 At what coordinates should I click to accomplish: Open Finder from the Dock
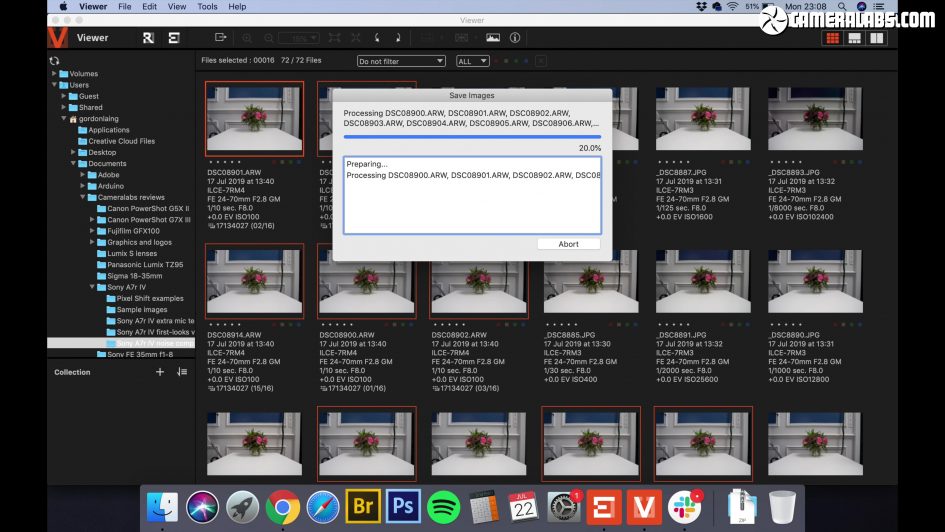pos(162,507)
